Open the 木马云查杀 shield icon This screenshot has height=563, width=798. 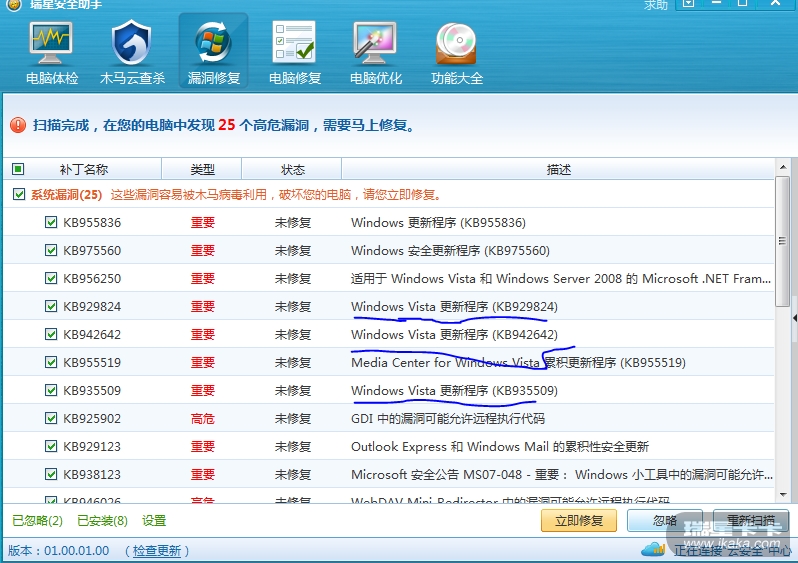[x=132, y=42]
